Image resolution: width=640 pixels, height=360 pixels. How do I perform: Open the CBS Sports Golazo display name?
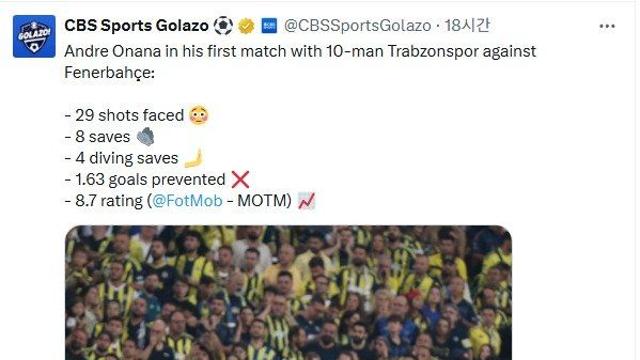point(136,26)
